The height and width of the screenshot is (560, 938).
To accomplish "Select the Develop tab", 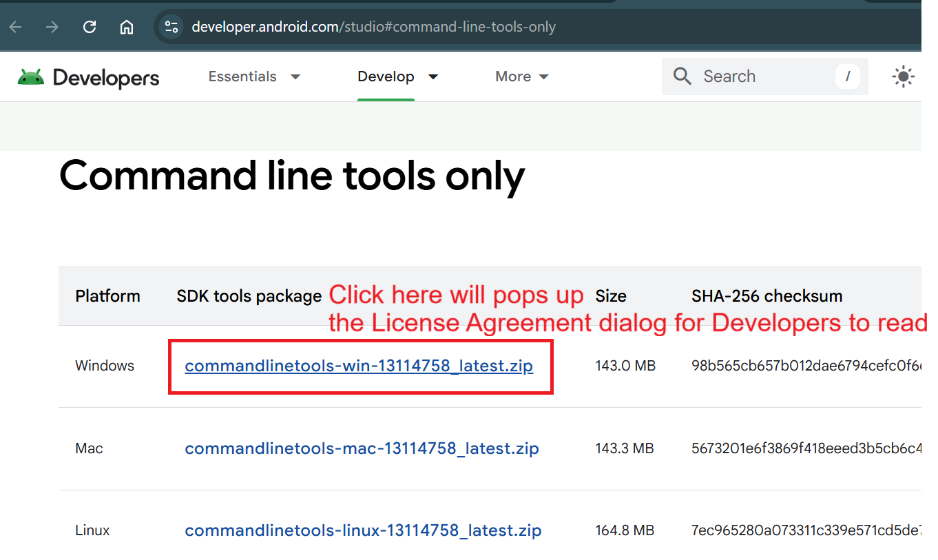I will coord(386,76).
